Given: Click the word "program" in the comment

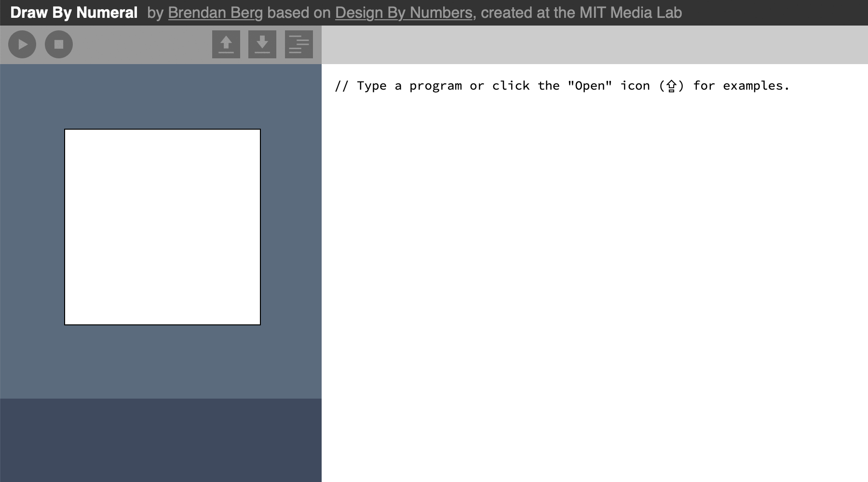Looking at the screenshot, I should (x=435, y=86).
